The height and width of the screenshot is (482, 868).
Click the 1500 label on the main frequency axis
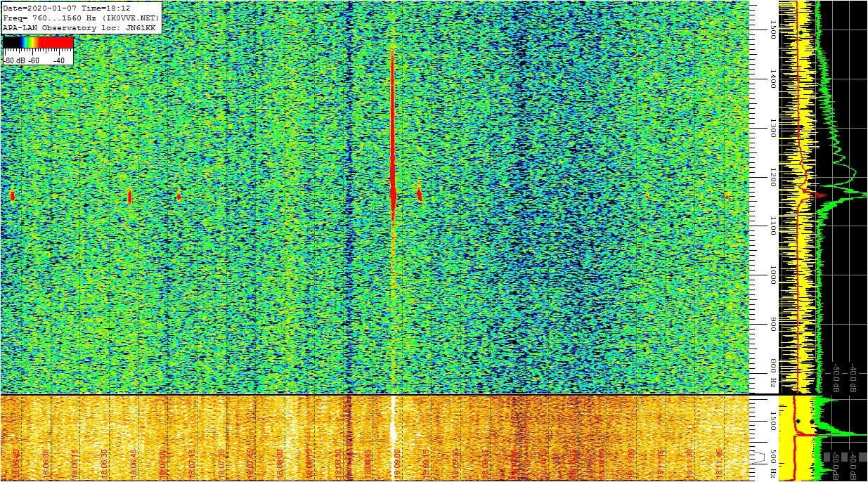pyautogui.click(x=772, y=30)
